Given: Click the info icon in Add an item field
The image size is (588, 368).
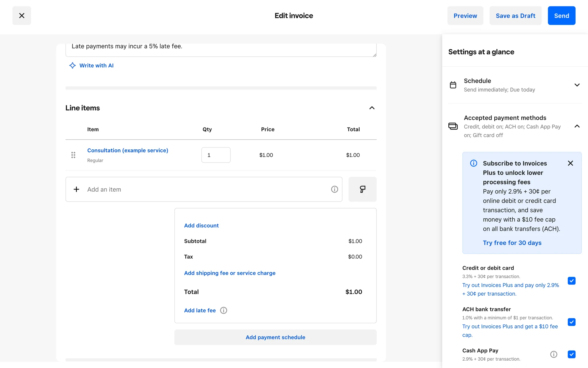Looking at the screenshot, I should 334,189.
